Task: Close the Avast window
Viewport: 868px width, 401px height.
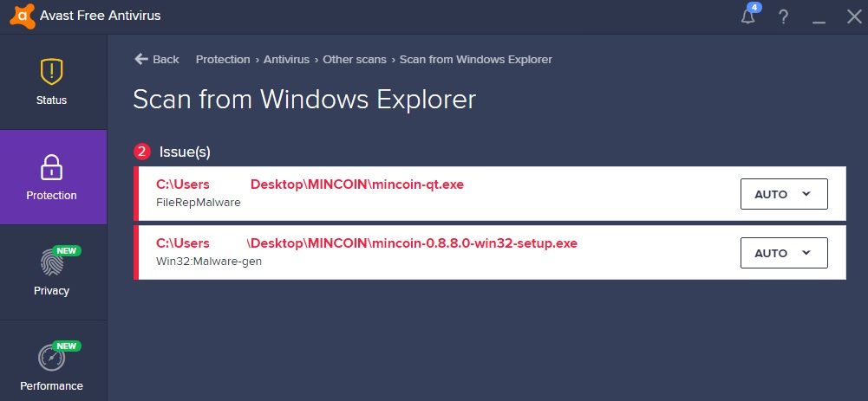Action: pos(854,16)
